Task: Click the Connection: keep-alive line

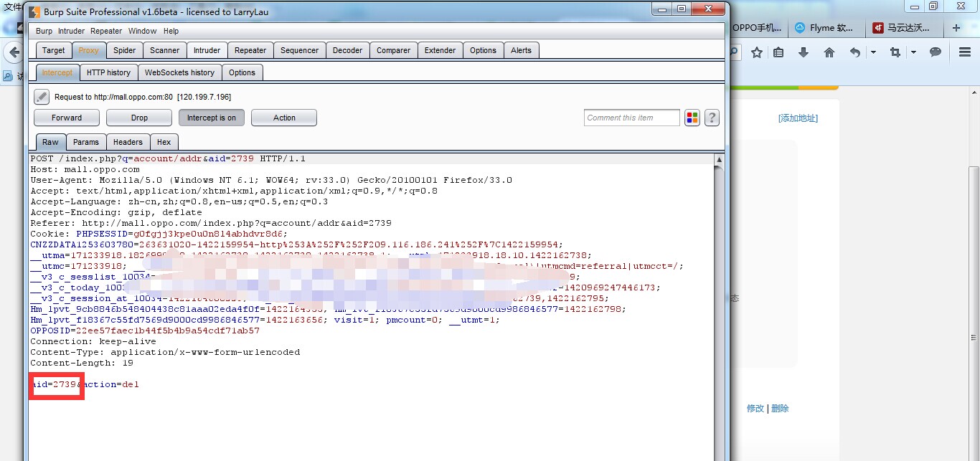Action: 93,341
